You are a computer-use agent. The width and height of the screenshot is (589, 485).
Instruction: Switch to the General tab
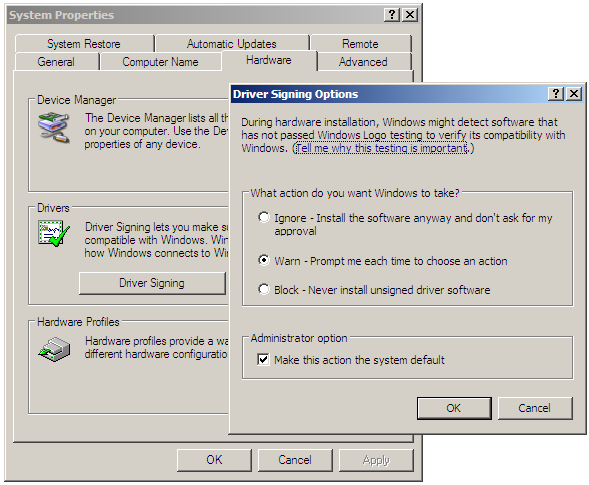coord(56,62)
